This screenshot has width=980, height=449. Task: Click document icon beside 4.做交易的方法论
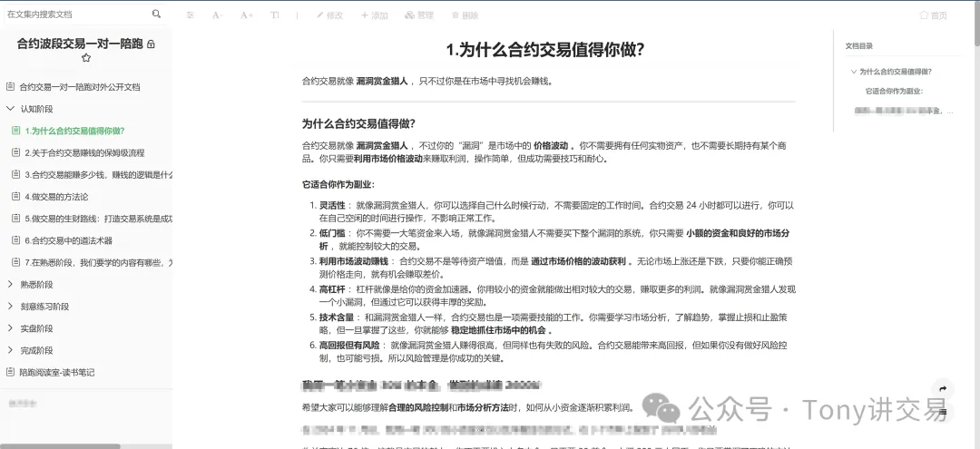pos(16,196)
